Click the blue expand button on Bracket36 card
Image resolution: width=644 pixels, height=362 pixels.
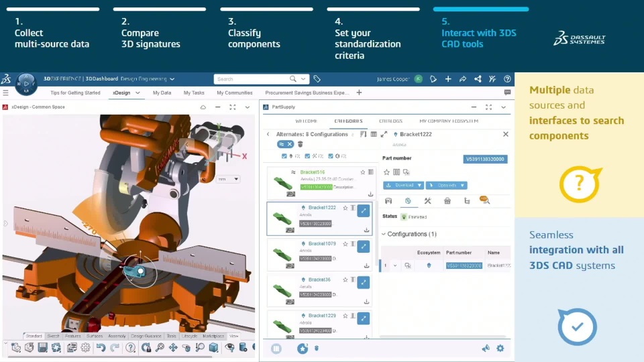(363, 282)
